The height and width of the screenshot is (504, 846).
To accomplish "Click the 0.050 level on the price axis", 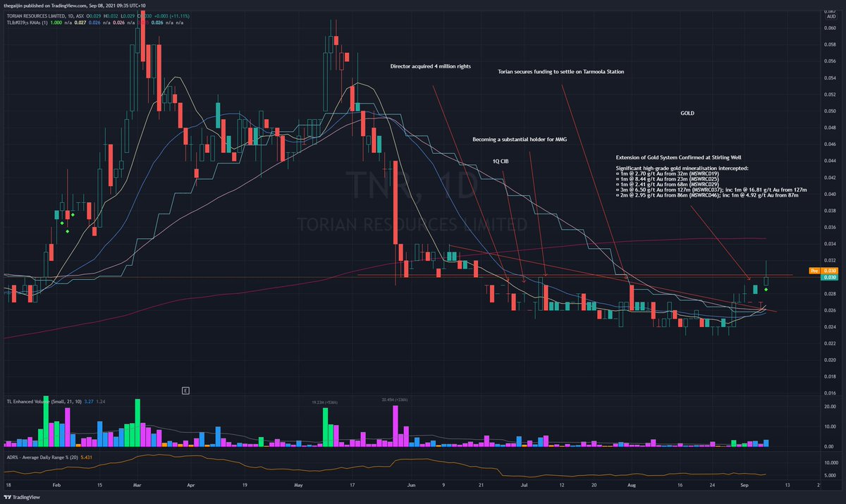I will pos(828,111).
